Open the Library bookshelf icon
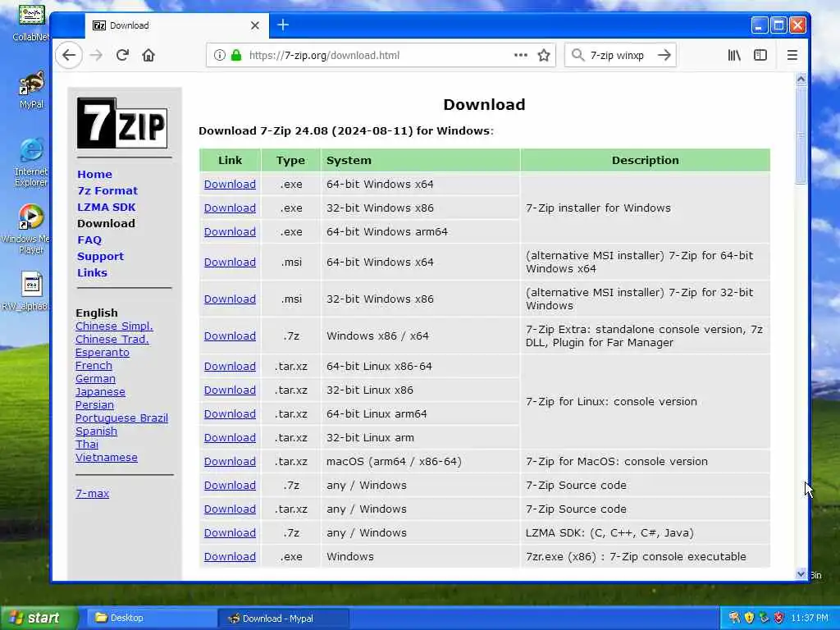The width and height of the screenshot is (840, 630). point(734,55)
